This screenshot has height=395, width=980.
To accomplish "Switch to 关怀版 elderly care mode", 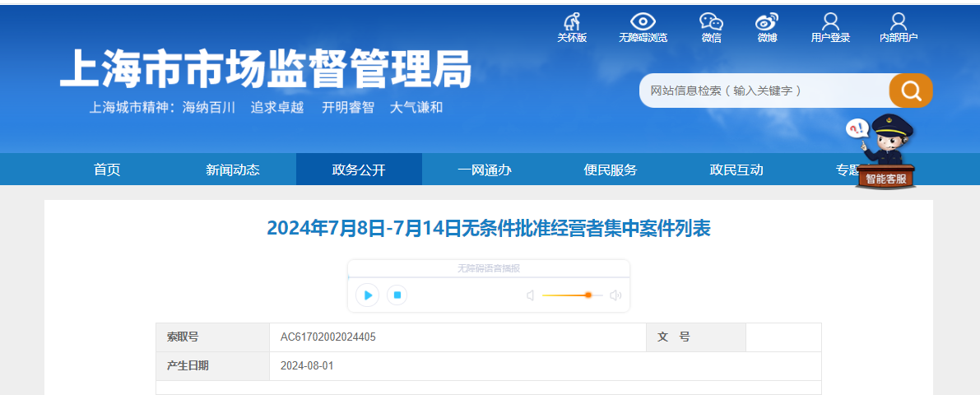I will tap(572, 22).
